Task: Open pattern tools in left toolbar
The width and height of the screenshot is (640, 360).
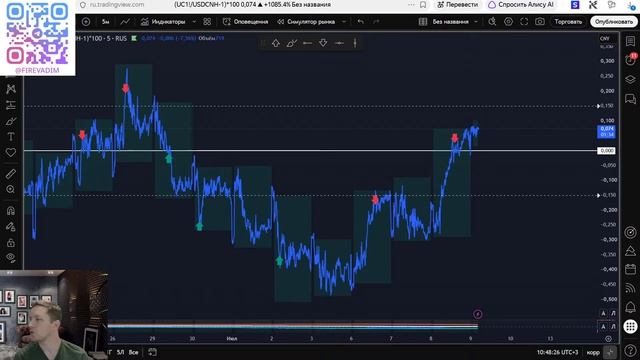Action: [11, 89]
